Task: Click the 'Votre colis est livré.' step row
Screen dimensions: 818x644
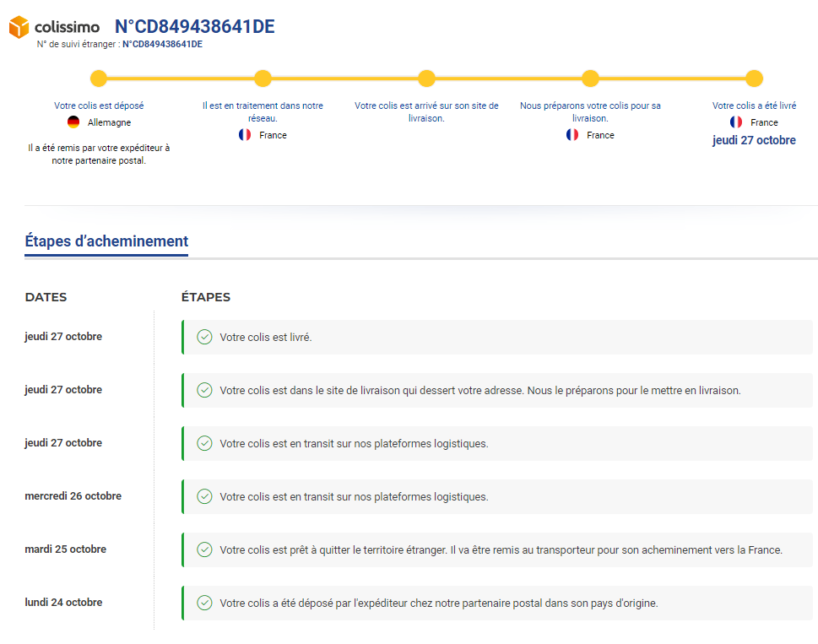Action: coord(496,337)
